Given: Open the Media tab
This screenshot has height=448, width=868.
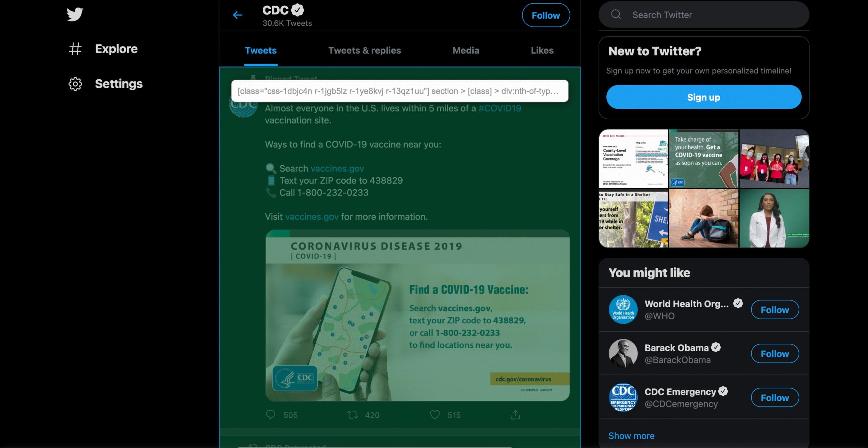Looking at the screenshot, I should click(x=466, y=51).
